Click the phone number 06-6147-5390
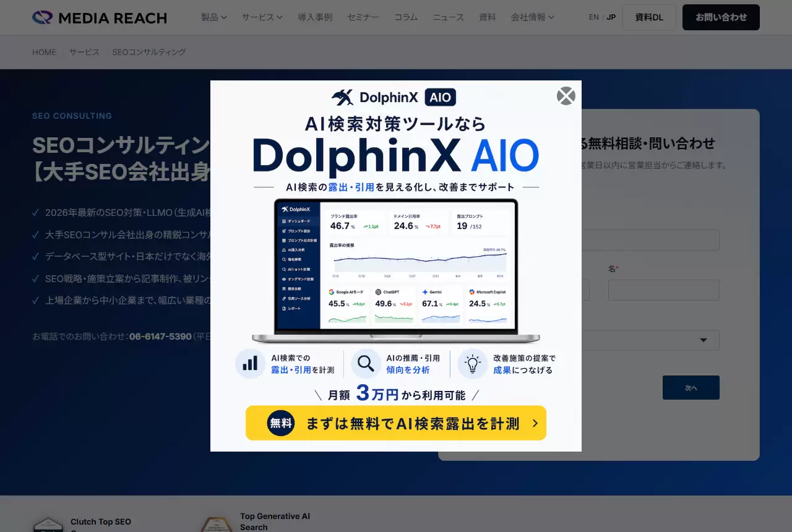This screenshot has width=792, height=532. click(x=160, y=337)
